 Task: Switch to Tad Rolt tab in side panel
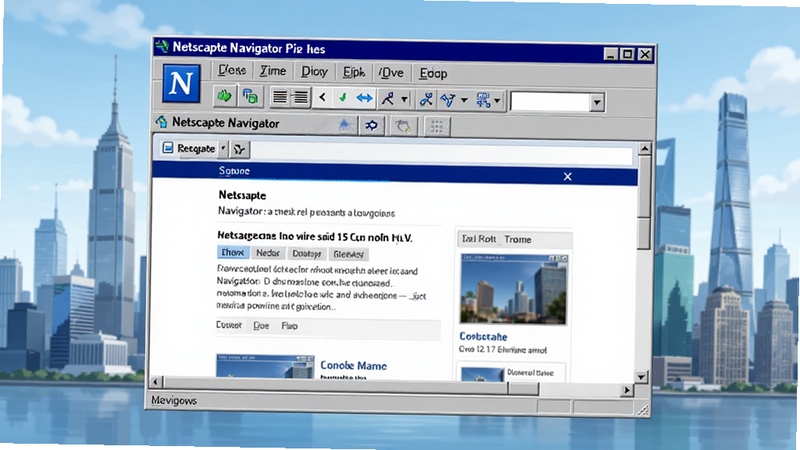point(479,238)
